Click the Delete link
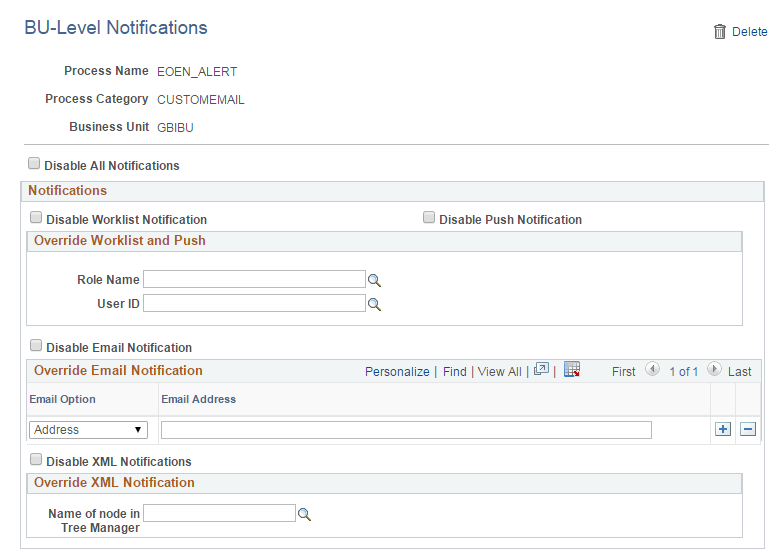The height and width of the screenshot is (557, 776). point(749,32)
